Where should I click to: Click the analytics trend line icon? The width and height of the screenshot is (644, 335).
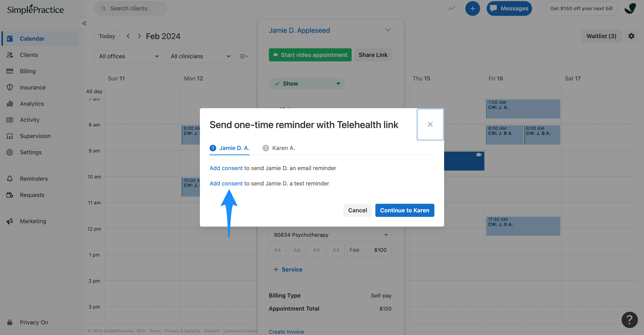point(451,9)
